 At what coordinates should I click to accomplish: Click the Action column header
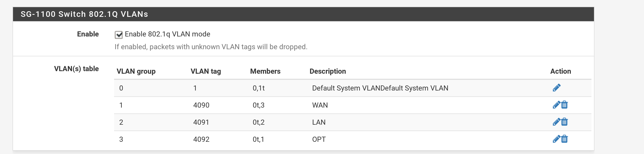tap(561, 71)
